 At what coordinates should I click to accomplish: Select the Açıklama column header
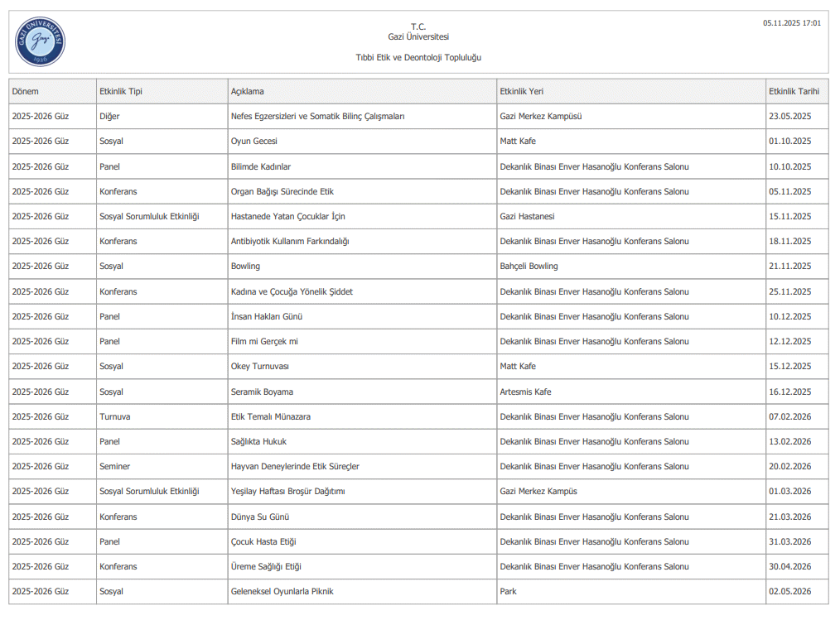pos(247,91)
